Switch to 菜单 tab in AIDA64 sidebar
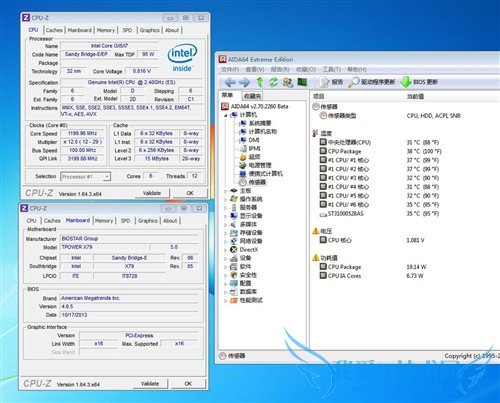 point(228,95)
